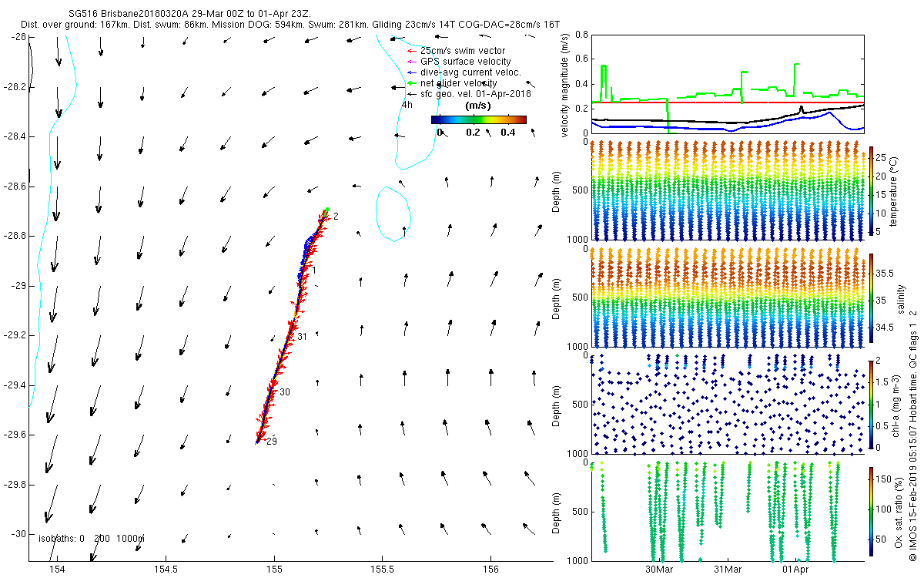
Task: Select day marker 31 on glider track
Action: [302, 337]
